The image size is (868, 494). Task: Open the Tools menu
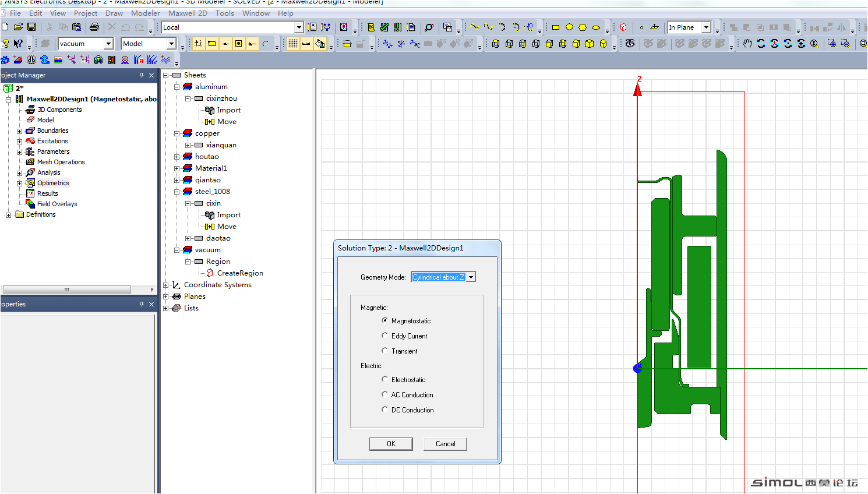(x=225, y=13)
